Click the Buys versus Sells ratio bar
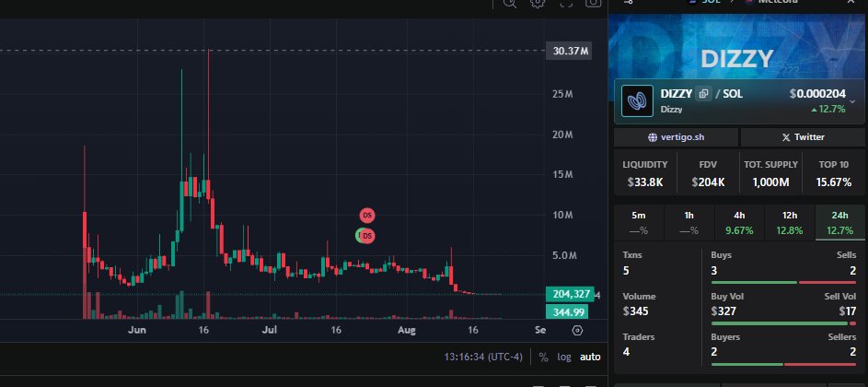The height and width of the screenshot is (387, 868). point(783,282)
